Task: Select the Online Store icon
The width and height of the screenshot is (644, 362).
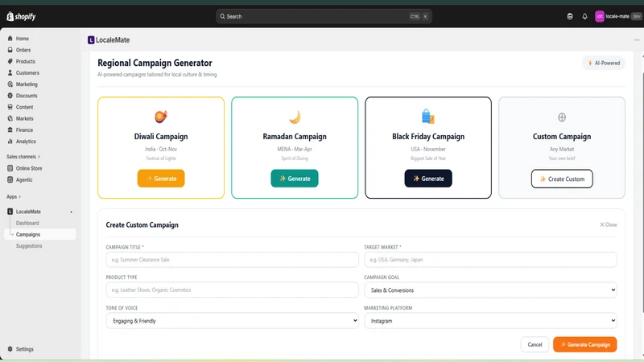Action: 10,168
